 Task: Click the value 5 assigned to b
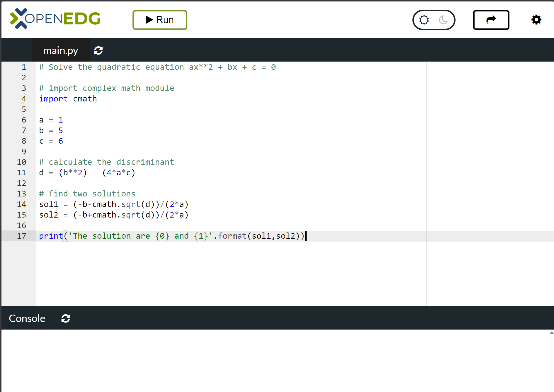(x=61, y=130)
